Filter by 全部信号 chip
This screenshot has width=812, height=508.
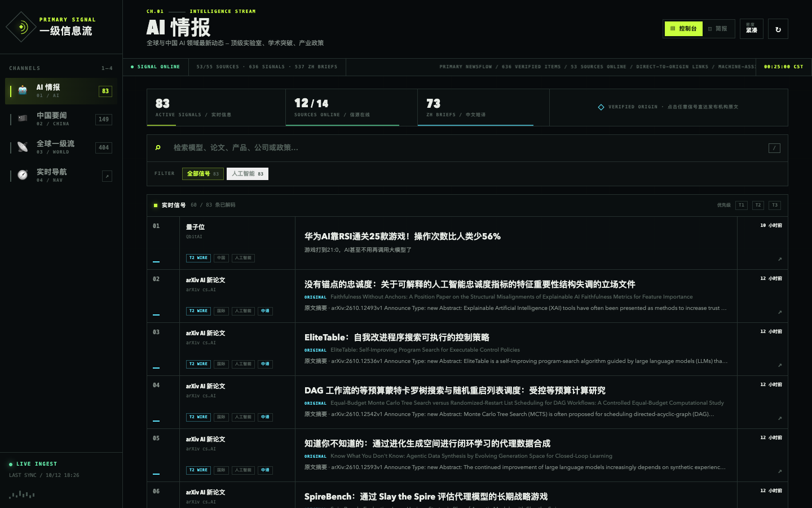tap(203, 174)
